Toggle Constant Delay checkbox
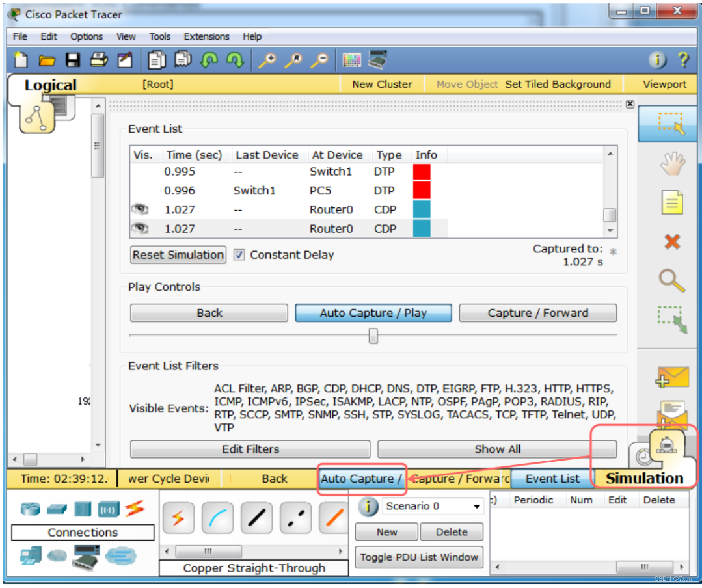 click(x=239, y=254)
